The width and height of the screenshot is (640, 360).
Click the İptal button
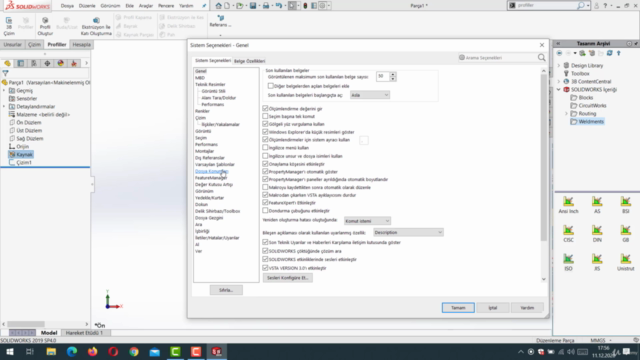tap(493, 308)
